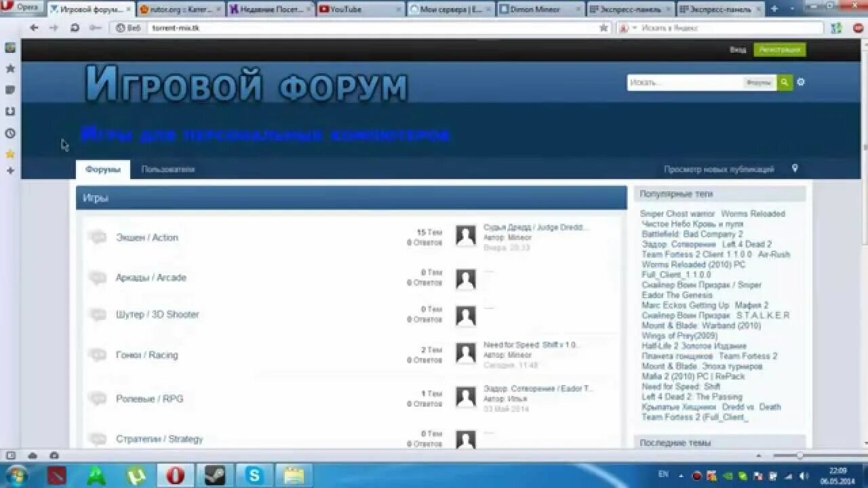Click author avatar in the Ролевые / RPG row
Viewport: 868px width, 488px height.
(466, 397)
